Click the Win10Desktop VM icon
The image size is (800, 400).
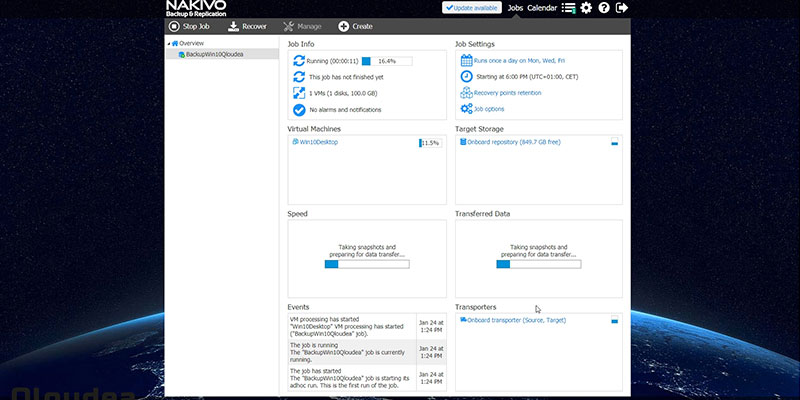tap(295, 142)
